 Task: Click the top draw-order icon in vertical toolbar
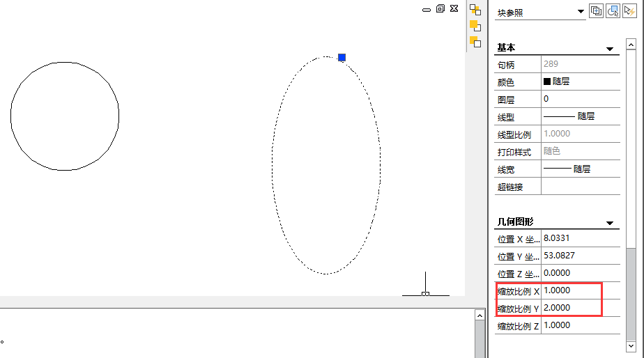pyautogui.click(x=475, y=10)
